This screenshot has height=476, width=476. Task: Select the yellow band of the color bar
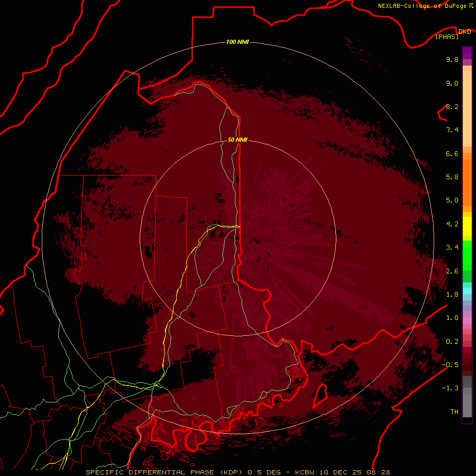467,226
